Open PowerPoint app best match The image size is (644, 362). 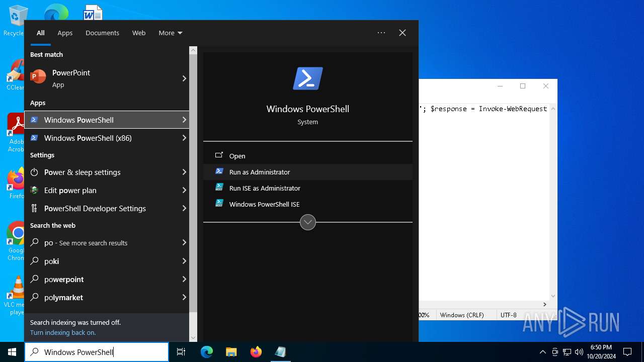click(x=107, y=78)
